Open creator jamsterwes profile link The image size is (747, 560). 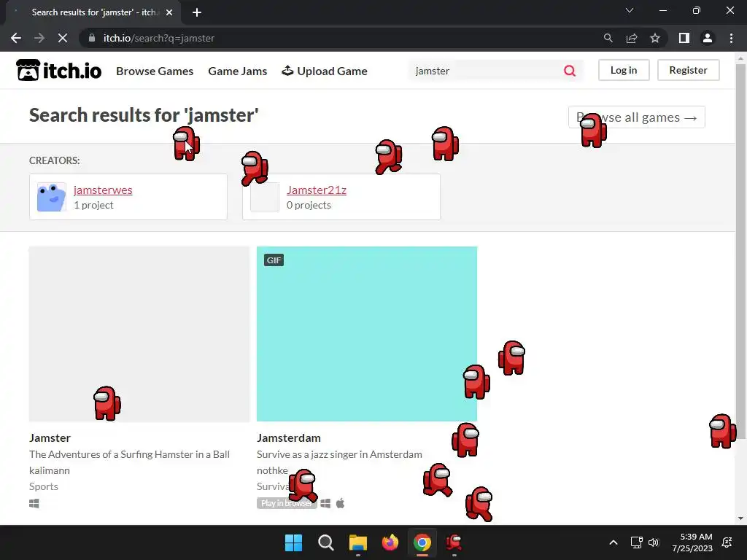(103, 190)
